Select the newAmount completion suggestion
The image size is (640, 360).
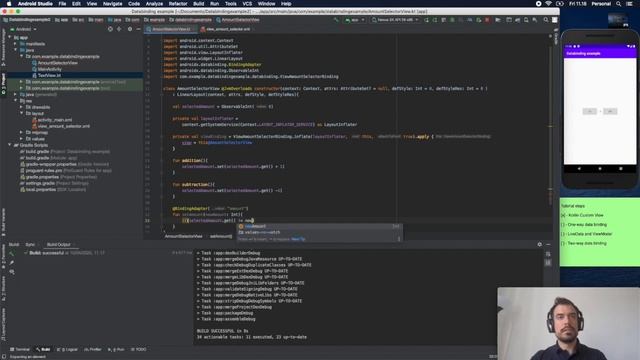[320, 226]
